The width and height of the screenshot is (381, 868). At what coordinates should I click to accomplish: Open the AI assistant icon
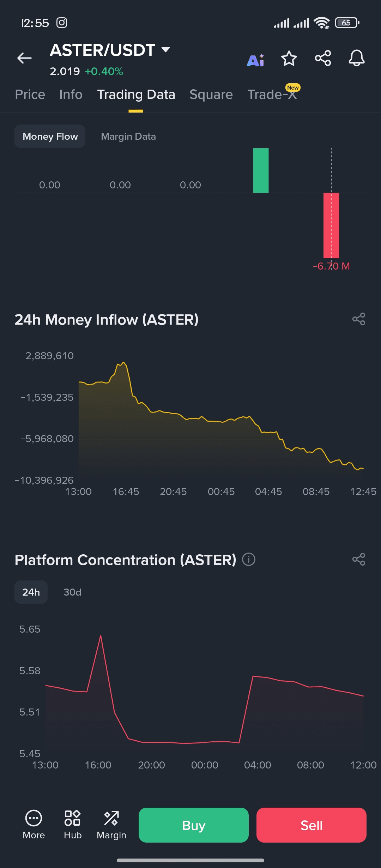(x=255, y=60)
